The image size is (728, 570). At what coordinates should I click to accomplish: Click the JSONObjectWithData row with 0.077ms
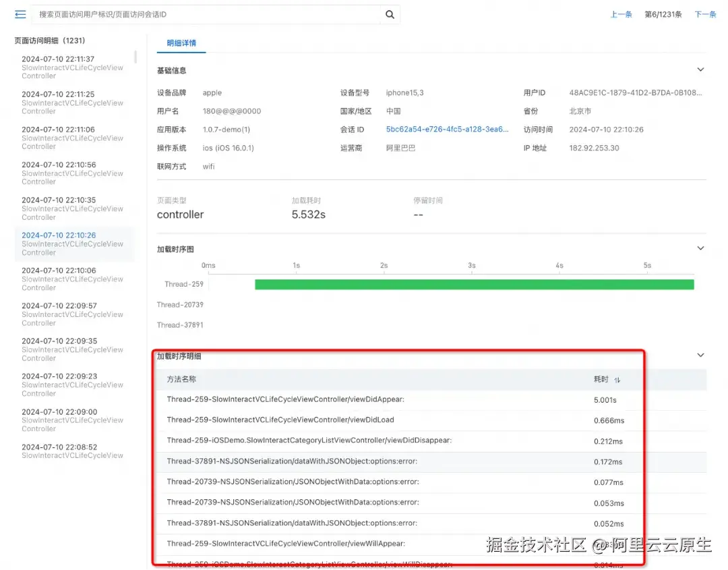[x=431, y=482]
